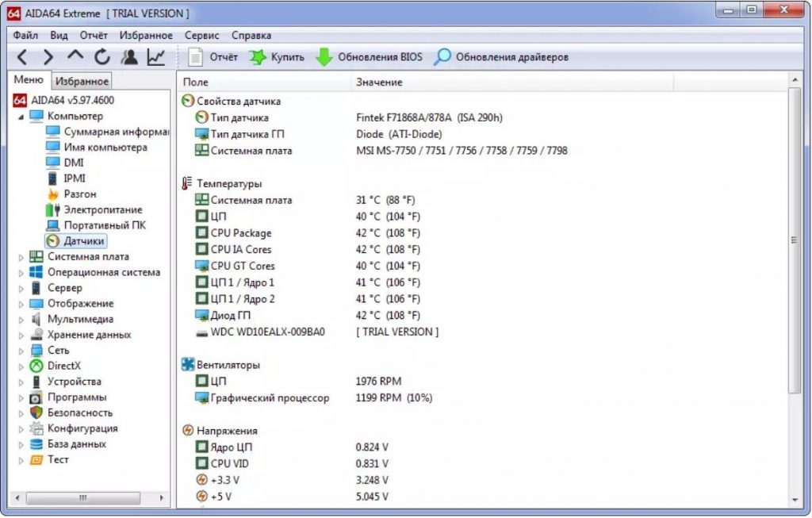The image size is (812, 518).
Task: Click the Значение column header
Action: click(512, 82)
